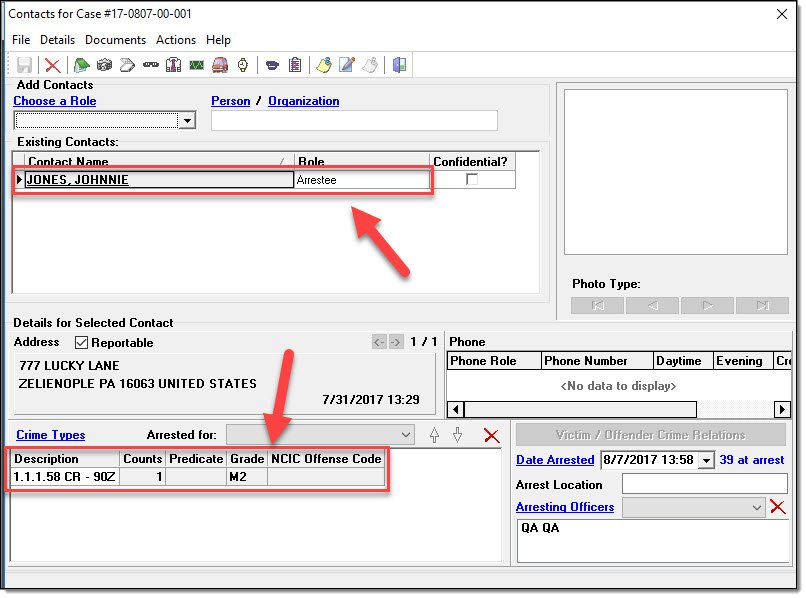This screenshot has width=806, height=598.
Task: Click the Organization link
Action: point(304,101)
